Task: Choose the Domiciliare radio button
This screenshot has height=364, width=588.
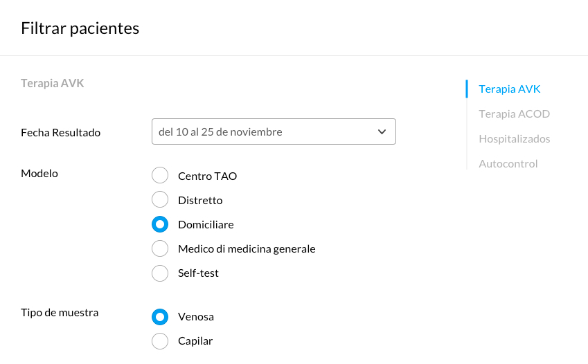Action: [x=160, y=224]
